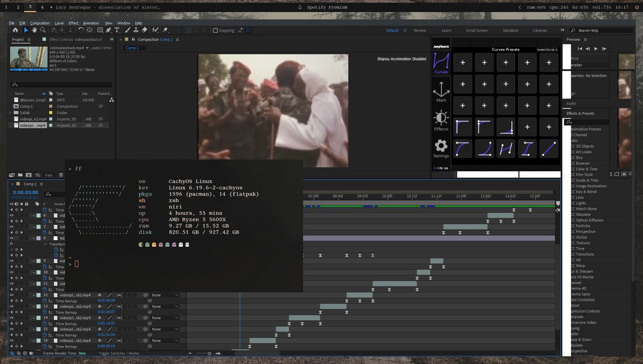Apply the S-shaped H-like curve preset

[x=505, y=148]
